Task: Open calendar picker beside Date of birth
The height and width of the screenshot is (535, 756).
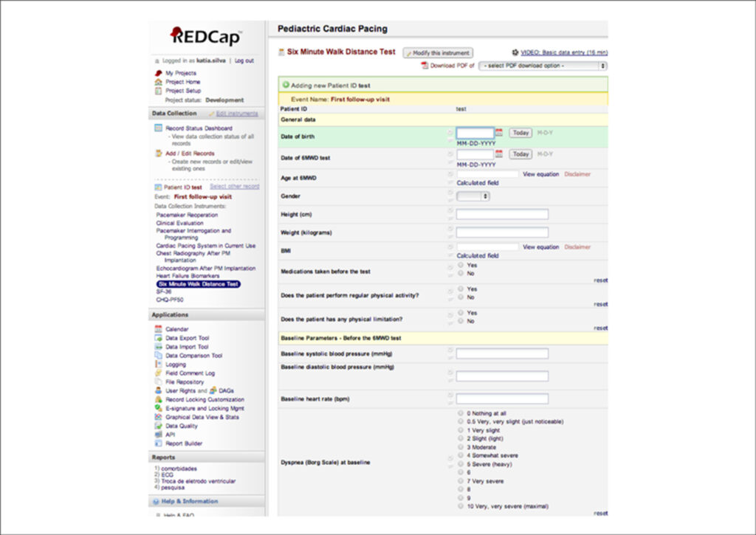Action: pos(499,133)
